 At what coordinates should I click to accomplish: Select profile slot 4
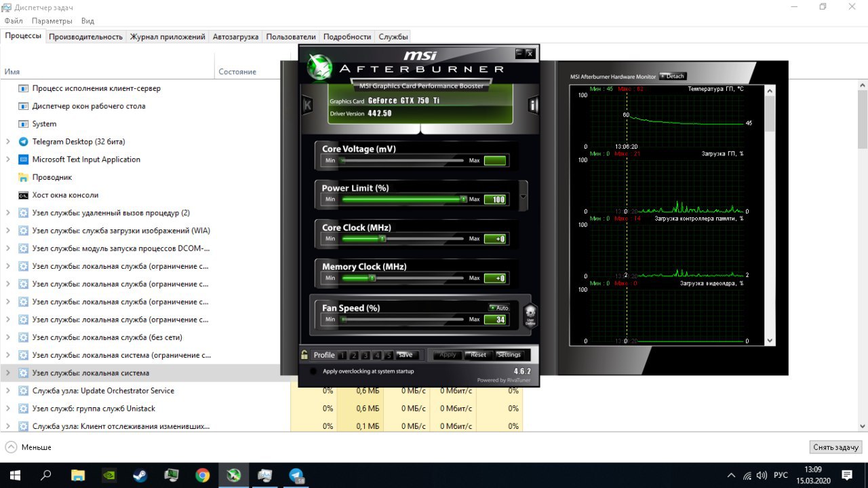[377, 355]
